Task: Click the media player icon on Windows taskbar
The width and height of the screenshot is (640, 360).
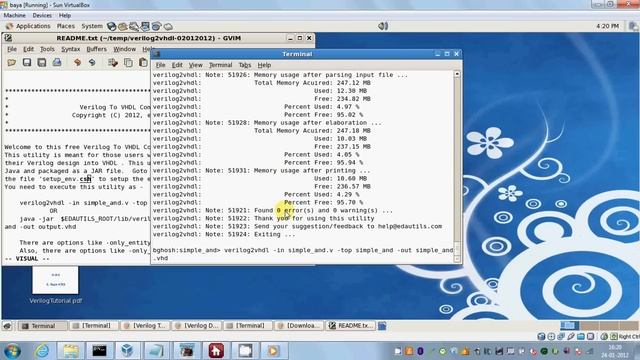Action: pyautogui.click(x=273, y=351)
